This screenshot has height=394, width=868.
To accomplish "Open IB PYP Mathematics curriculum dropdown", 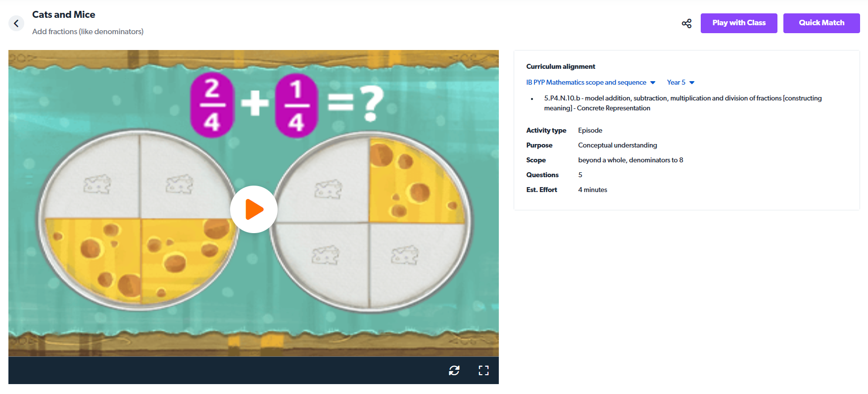I will pos(591,83).
